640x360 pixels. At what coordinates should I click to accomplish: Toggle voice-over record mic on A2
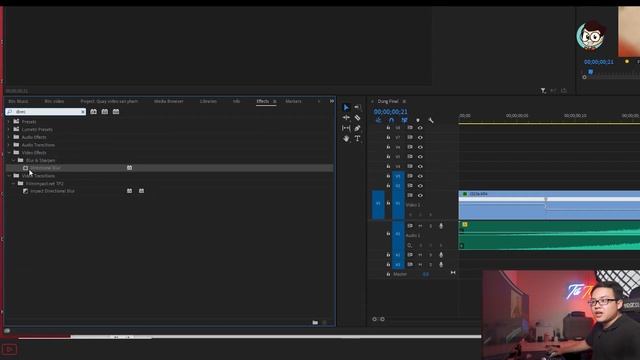click(x=441, y=255)
